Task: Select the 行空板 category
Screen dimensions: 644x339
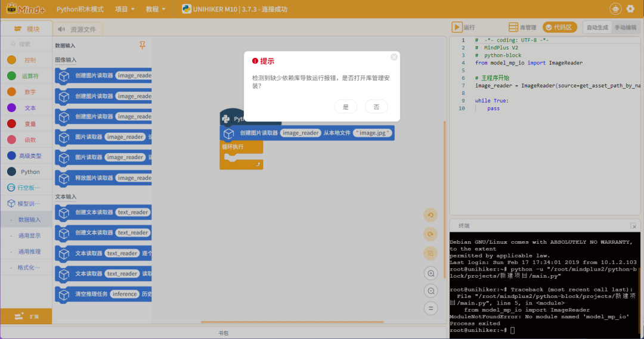Action: (x=26, y=188)
